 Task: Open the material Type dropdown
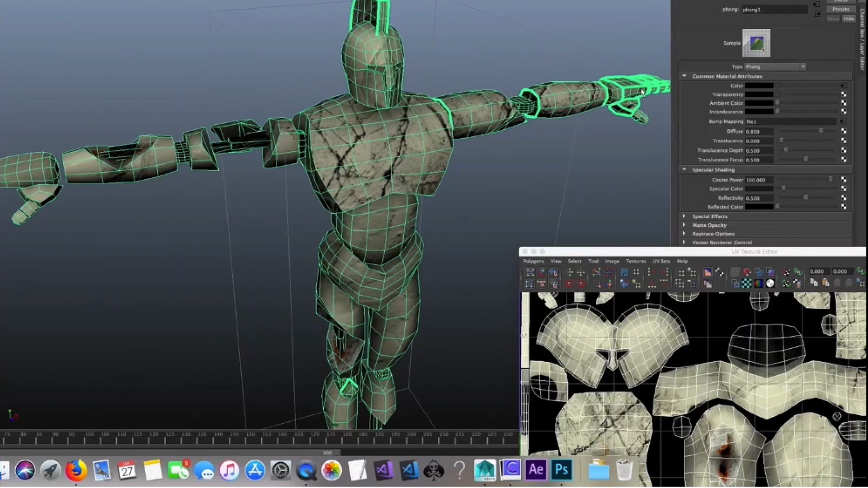point(775,67)
